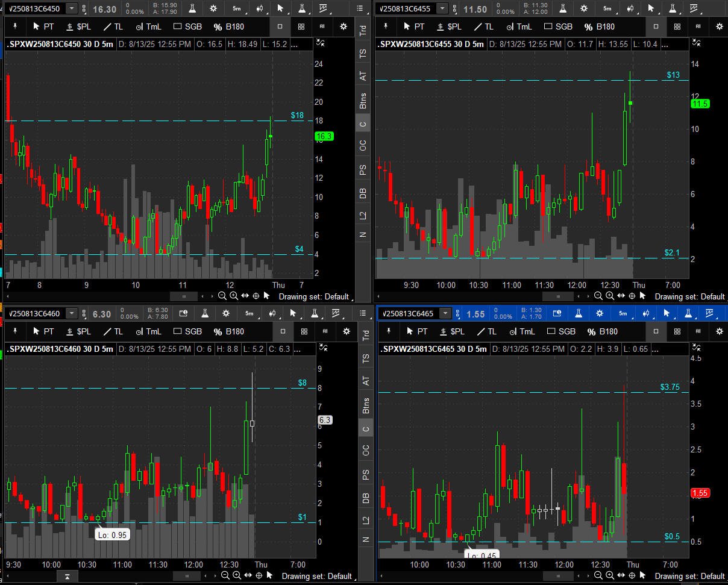This screenshot has width=728, height=585.
Task: Expand 5m timeframe selector on C6465 chart
Action: tap(623, 313)
